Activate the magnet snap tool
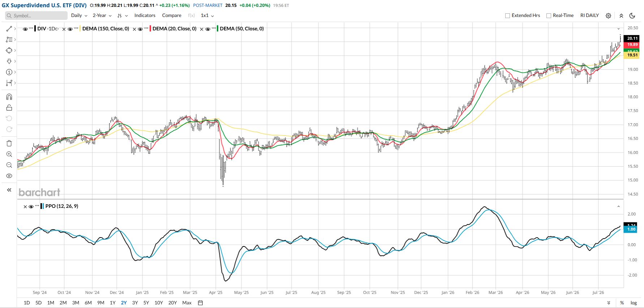 [9, 97]
